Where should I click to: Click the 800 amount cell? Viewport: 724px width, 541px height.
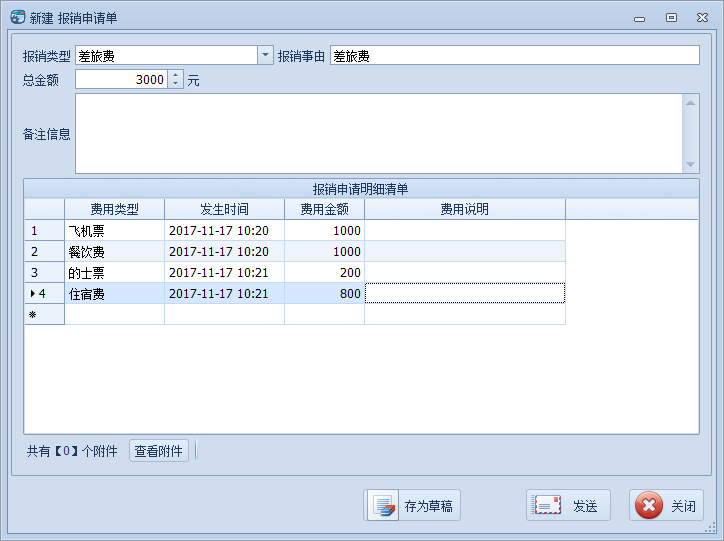325,294
